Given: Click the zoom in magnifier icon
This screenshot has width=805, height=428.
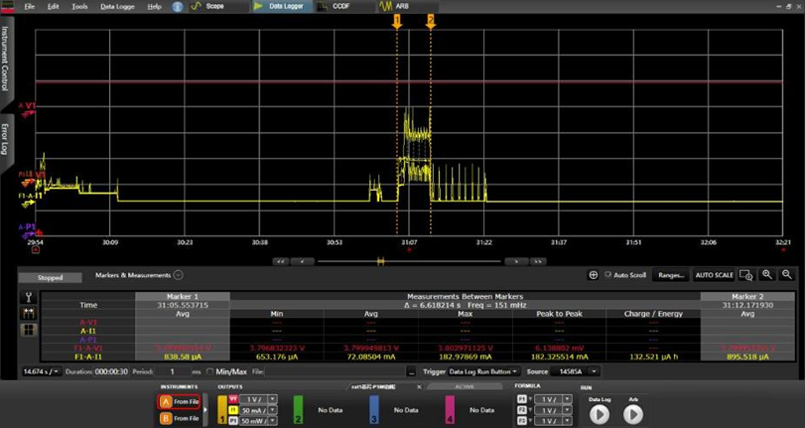Looking at the screenshot, I should point(767,274).
